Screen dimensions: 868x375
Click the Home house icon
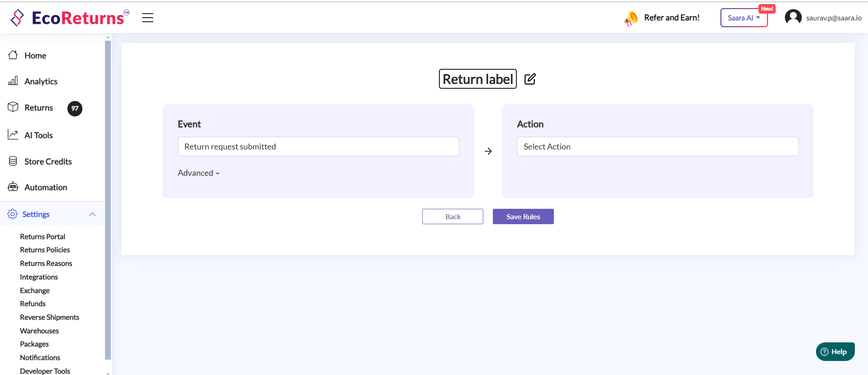pyautogui.click(x=13, y=55)
